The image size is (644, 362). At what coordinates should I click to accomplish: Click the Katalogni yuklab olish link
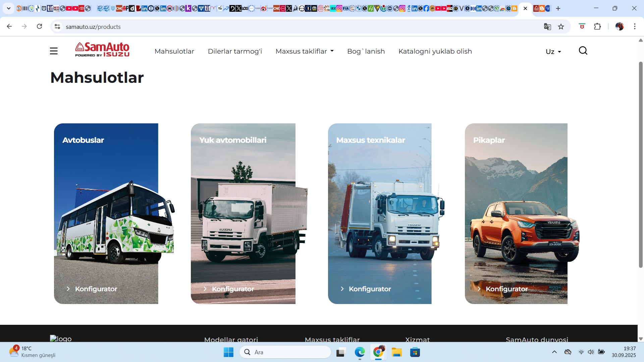coord(435,51)
